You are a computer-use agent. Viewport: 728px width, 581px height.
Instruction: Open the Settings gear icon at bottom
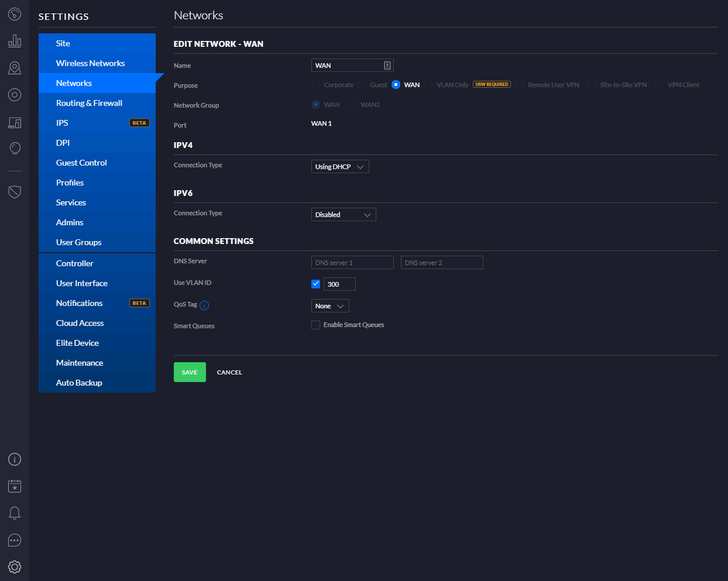(15, 567)
